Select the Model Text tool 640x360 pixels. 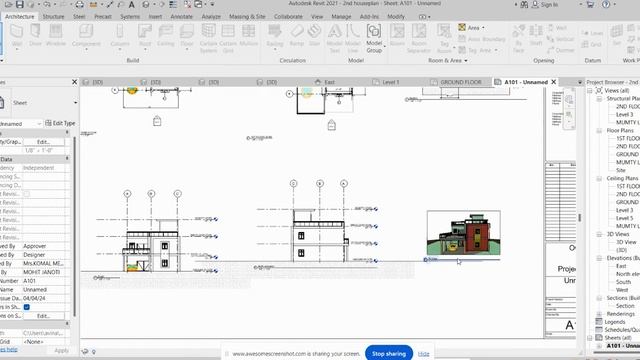(334, 38)
